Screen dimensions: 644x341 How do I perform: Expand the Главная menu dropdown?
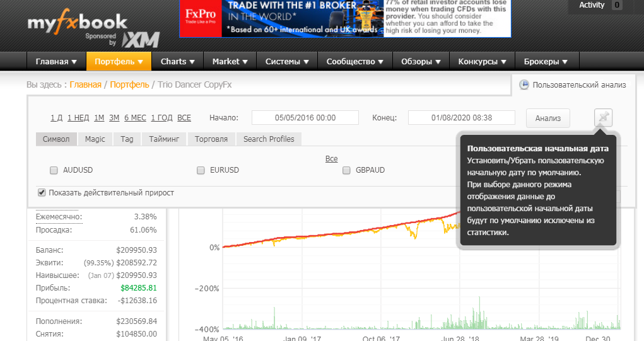(56, 62)
